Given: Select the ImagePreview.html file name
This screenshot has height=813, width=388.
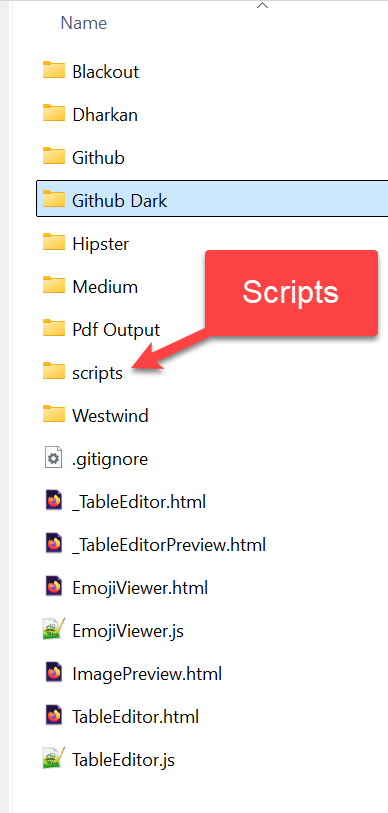Looking at the screenshot, I should click(x=147, y=674).
